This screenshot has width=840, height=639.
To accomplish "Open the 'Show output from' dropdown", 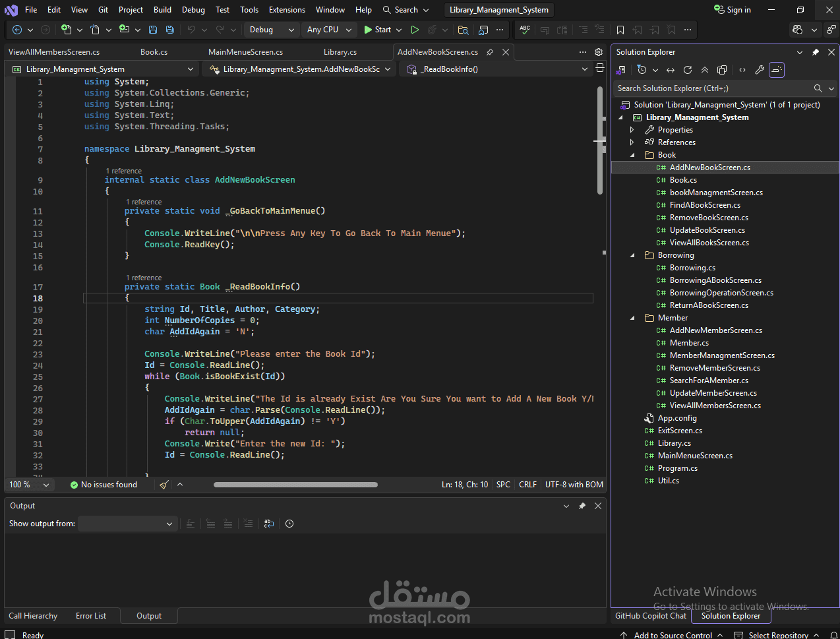I will [x=126, y=524].
